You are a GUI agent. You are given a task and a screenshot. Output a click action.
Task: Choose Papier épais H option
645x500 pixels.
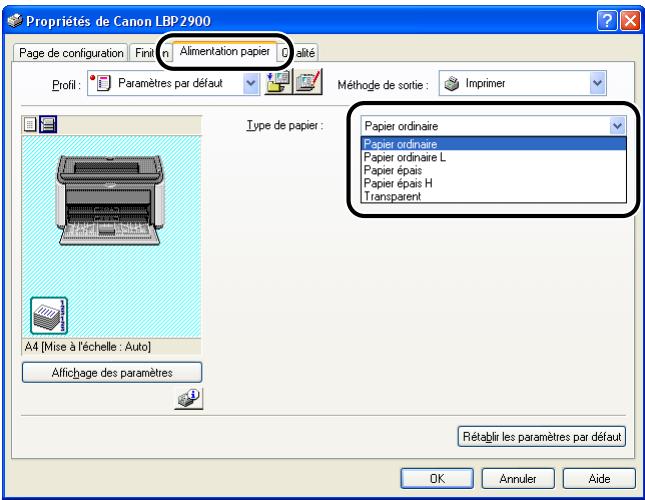(x=494, y=183)
